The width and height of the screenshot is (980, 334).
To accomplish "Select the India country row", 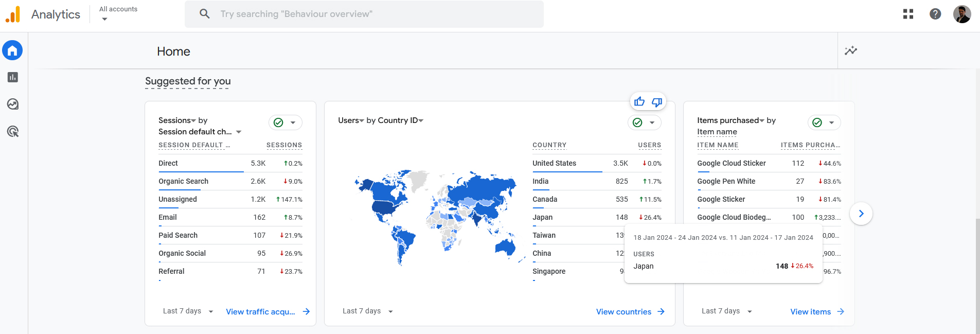I will click(597, 181).
